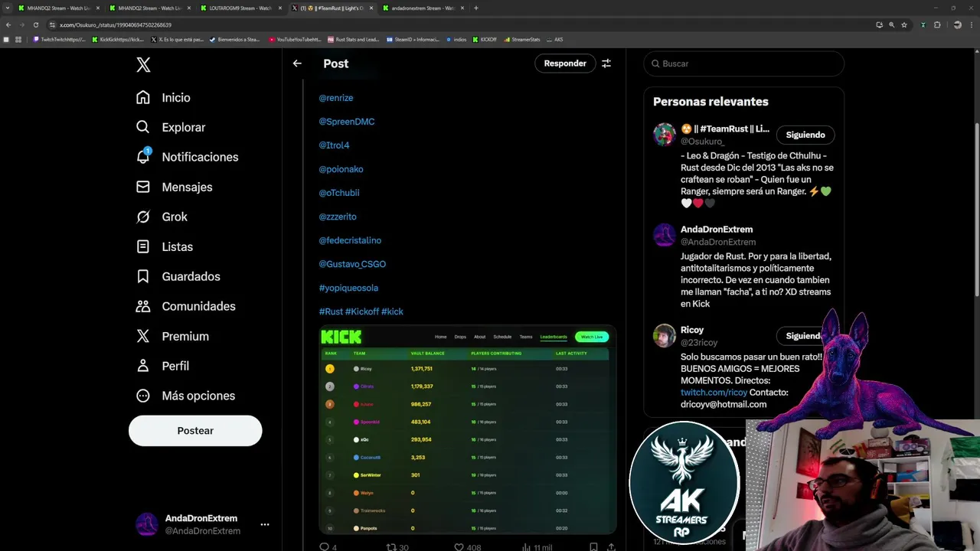Open reply sorting filter icon

click(606, 64)
